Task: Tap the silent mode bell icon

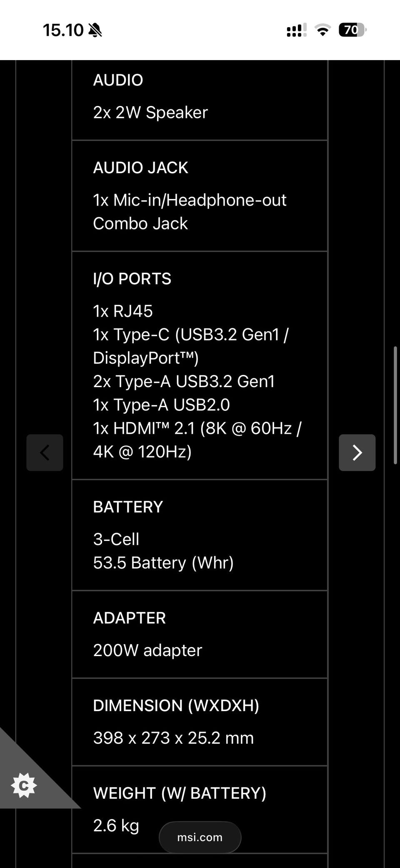Action: [x=95, y=30]
